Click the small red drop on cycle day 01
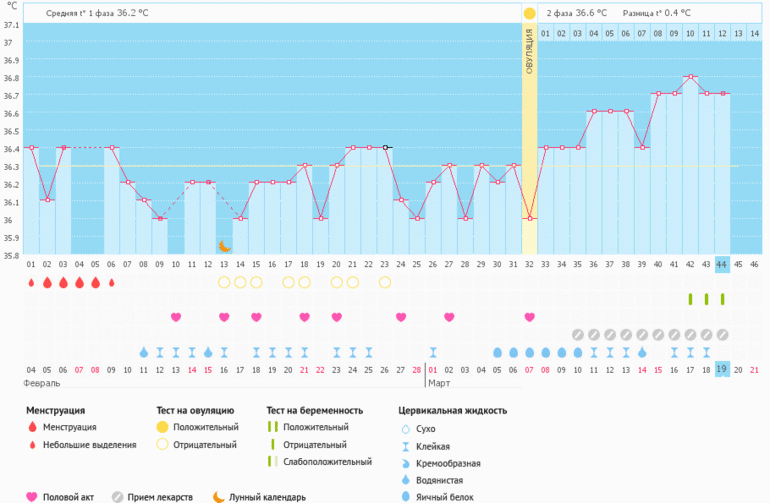This screenshot has width=770, height=503. coord(31,283)
